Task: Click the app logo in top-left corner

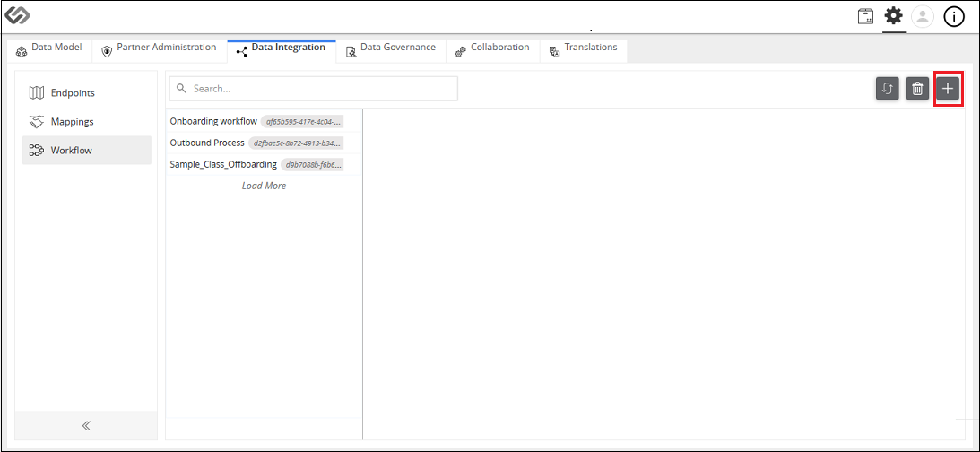Action: [17, 15]
